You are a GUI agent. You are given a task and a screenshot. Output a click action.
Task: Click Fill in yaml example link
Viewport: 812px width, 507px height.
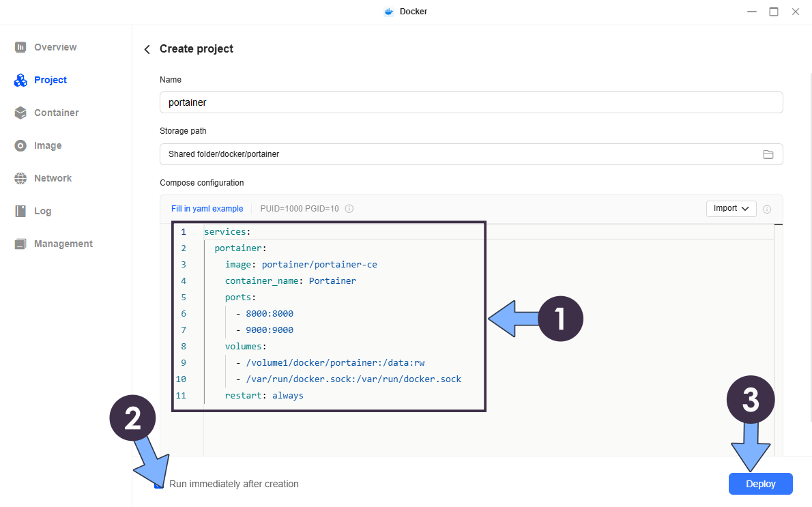click(x=207, y=209)
